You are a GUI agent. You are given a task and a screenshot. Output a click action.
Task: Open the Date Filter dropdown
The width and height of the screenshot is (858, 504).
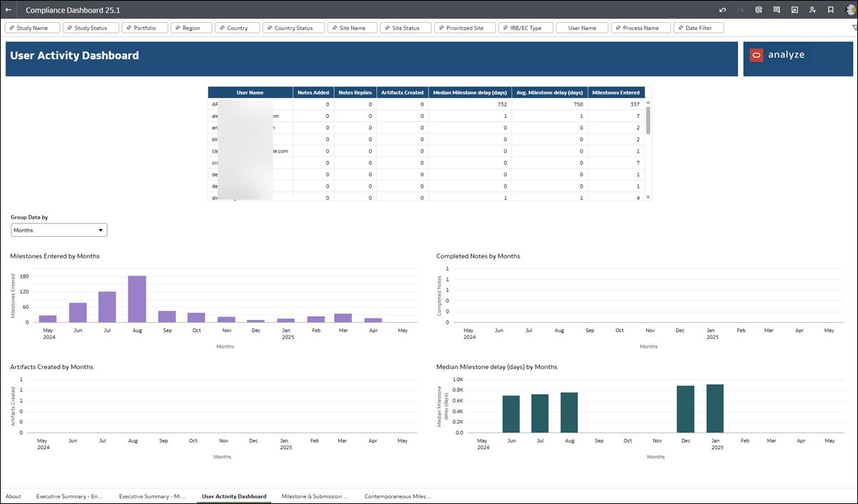pyautogui.click(x=698, y=27)
